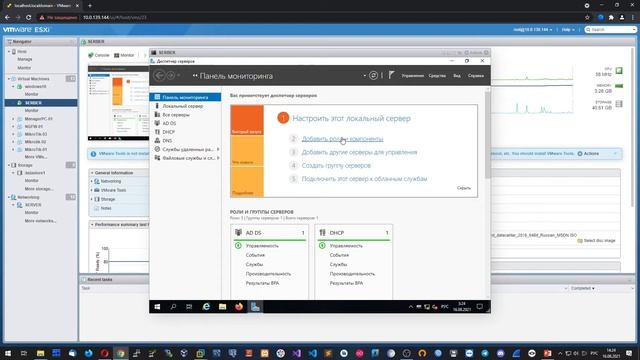
Task: Click Создать группу серверов link
Action: pos(336,166)
